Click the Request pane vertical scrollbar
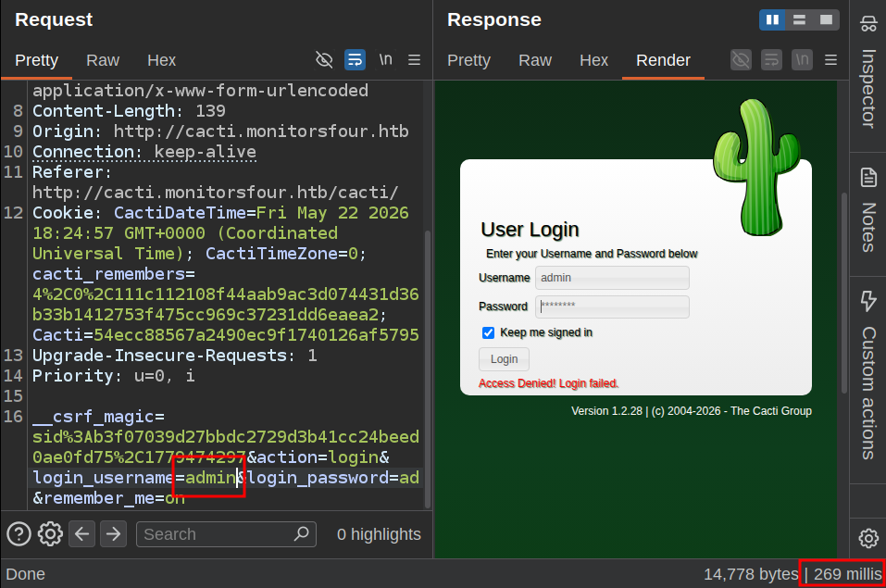886x588 pixels. [x=428, y=368]
